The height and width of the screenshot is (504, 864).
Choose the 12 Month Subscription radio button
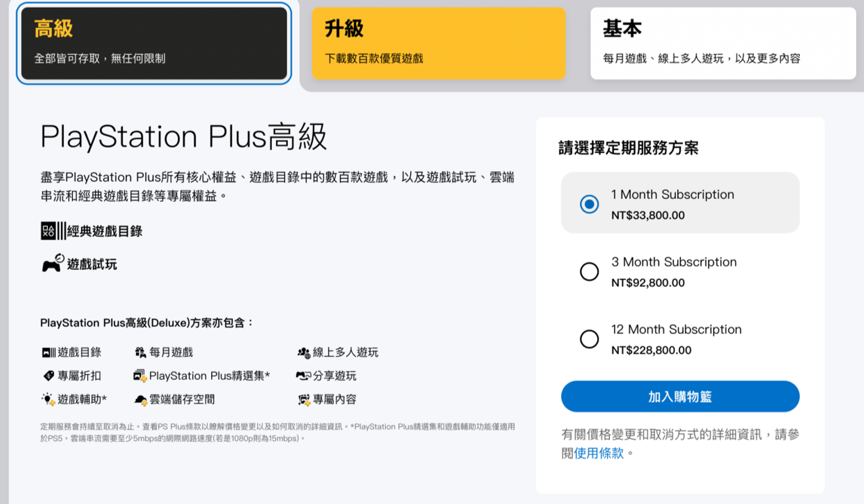pyautogui.click(x=589, y=339)
